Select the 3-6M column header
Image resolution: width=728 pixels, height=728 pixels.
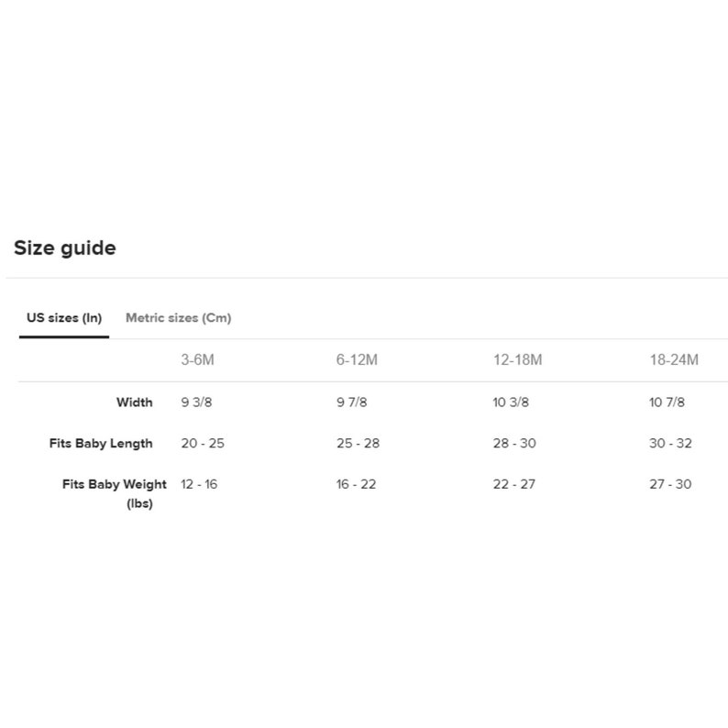tap(198, 359)
